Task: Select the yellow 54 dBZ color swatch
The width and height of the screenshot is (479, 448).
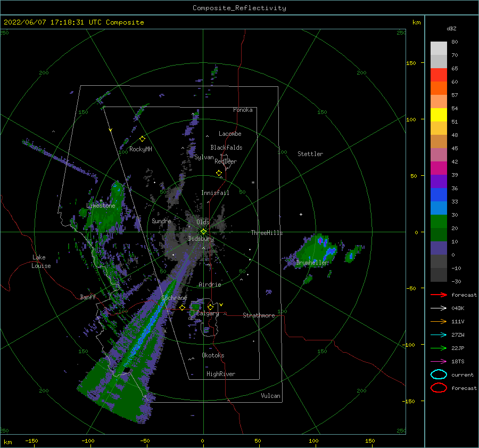Action: (x=439, y=115)
